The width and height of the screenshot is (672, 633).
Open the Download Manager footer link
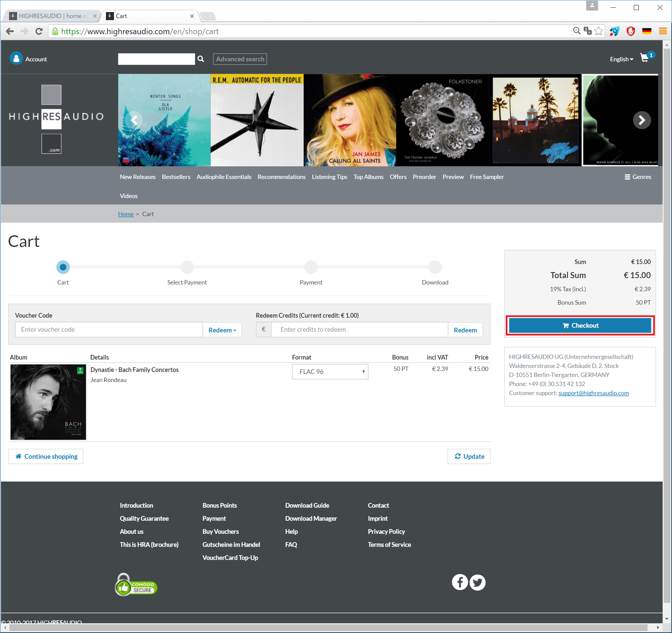coord(311,518)
